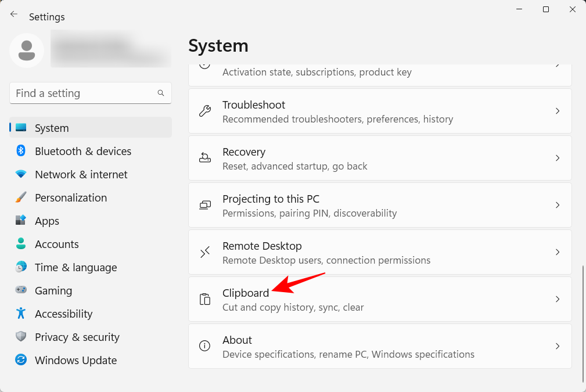Open the Clipboard settings row
Image resolution: width=586 pixels, height=392 pixels.
coord(380,299)
